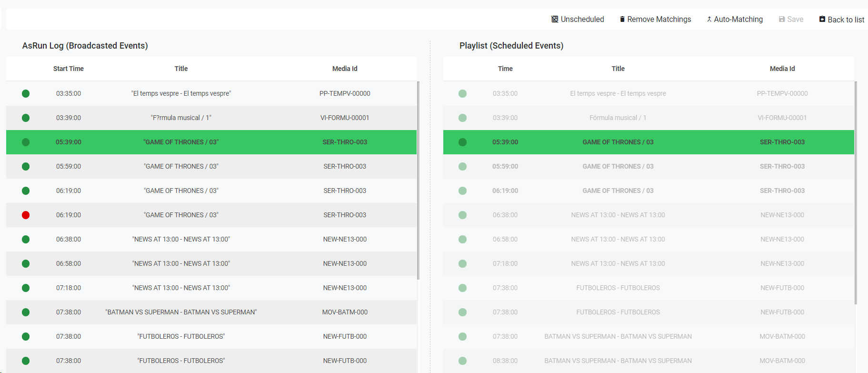The height and width of the screenshot is (373, 868).
Task: Click the Auto-Matching merge icon
Action: [x=709, y=19]
